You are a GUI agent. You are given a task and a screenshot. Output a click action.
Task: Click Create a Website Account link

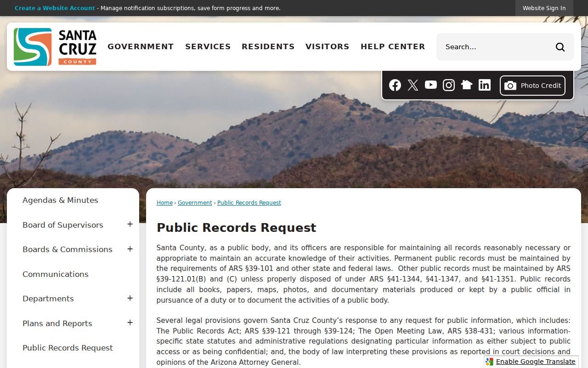pos(55,8)
